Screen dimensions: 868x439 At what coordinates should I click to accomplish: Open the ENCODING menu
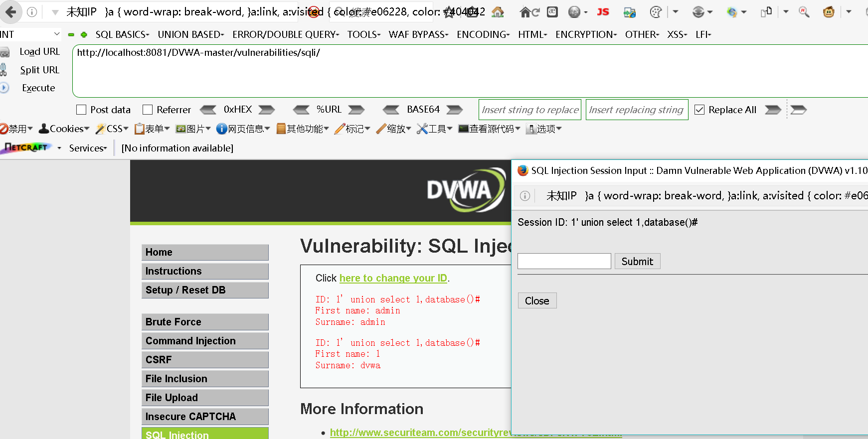click(x=483, y=34)
